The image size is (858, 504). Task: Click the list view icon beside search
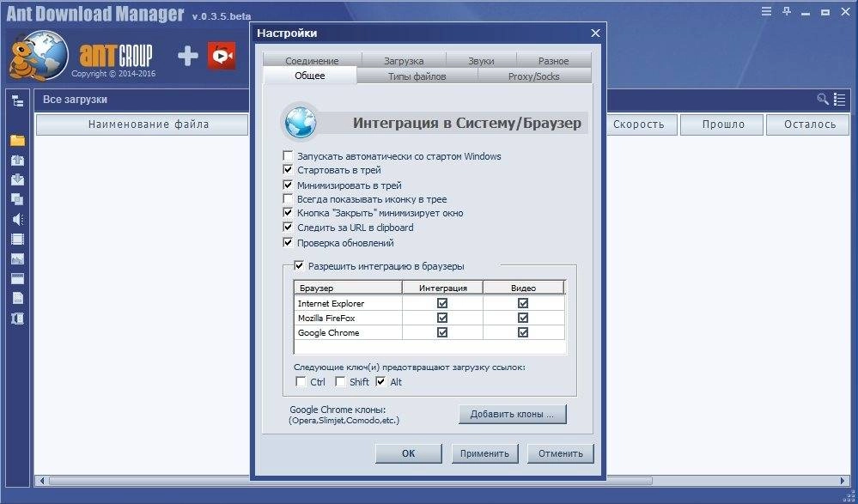click(839, 99)
